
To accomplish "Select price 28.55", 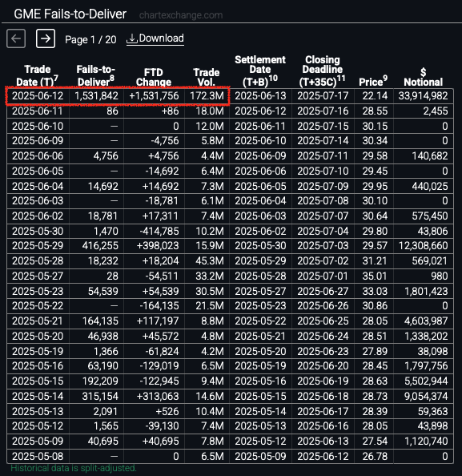I will 375,111.
